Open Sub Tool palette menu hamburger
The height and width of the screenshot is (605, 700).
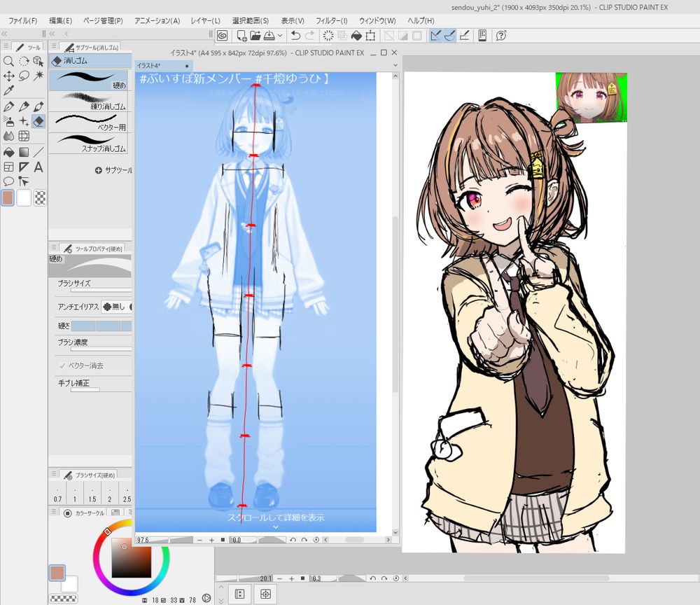pyautogui.click(x=54, y=46)
